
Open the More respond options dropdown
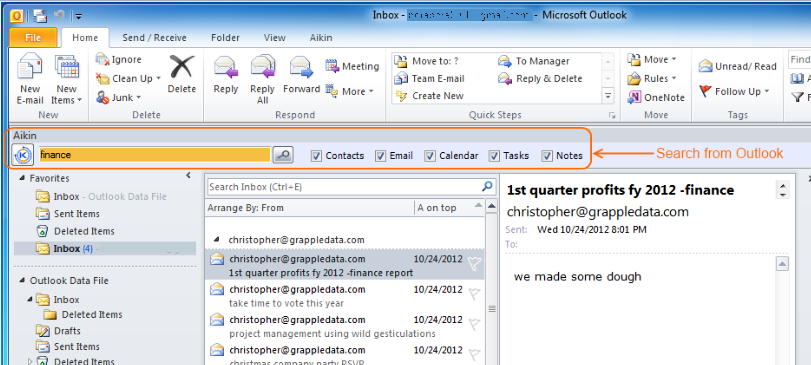(349, 92)
